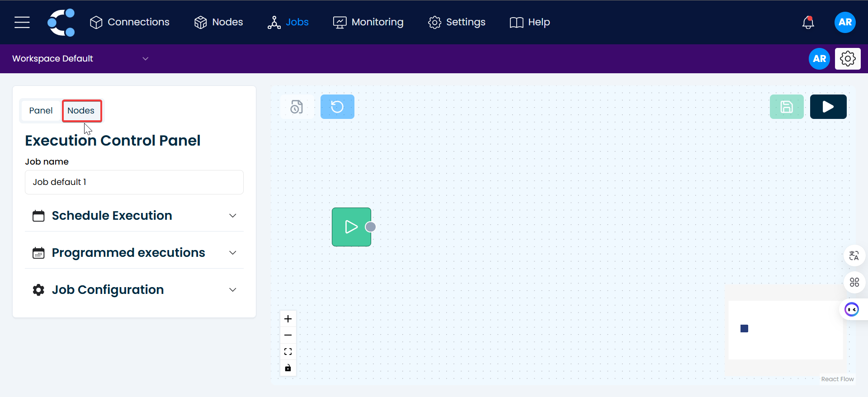Zoom in on the flow canvas
This screenshot has height=397, width=868.
[x=288, y=319]
